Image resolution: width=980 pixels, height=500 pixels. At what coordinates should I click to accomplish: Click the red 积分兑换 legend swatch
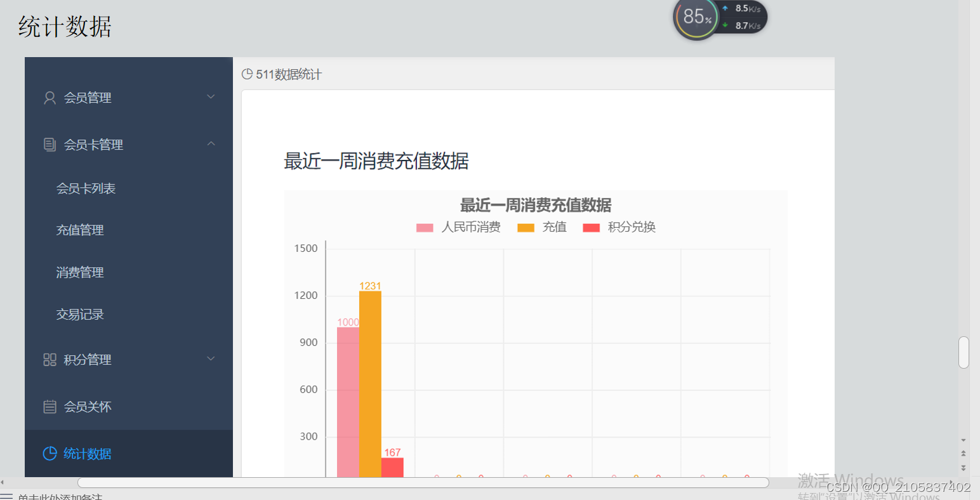tap(591, 228)
